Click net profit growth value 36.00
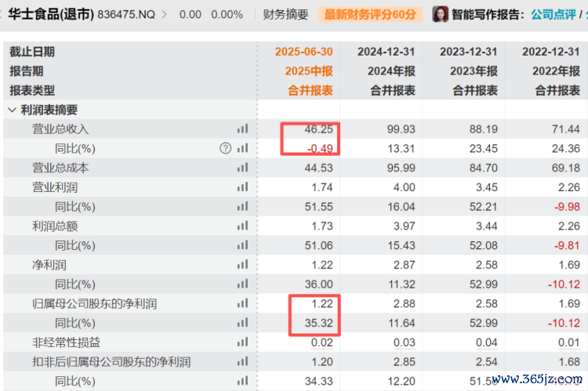Image resolution: width=588 pixels, height=391 pixels. pos(319,284)
